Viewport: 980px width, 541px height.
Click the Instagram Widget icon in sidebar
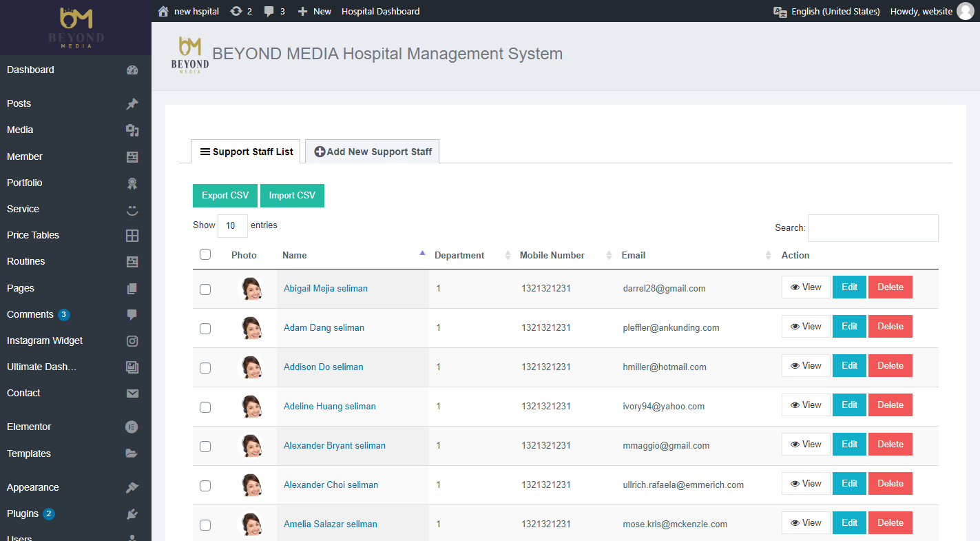pyautogui.click(x=132, y=340)
